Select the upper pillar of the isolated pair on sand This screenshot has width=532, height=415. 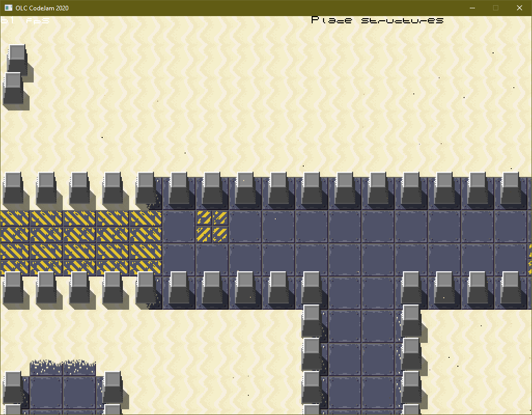pyautogui.click(x=17, y=60)
